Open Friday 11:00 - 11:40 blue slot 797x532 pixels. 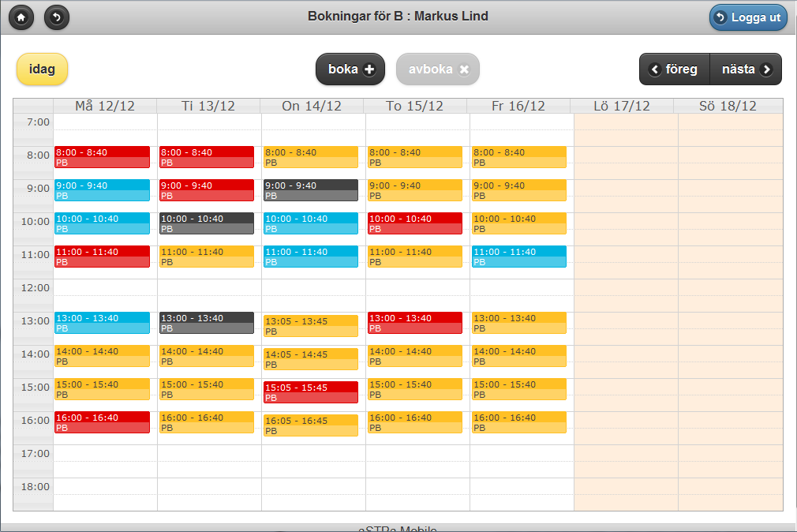519,257
